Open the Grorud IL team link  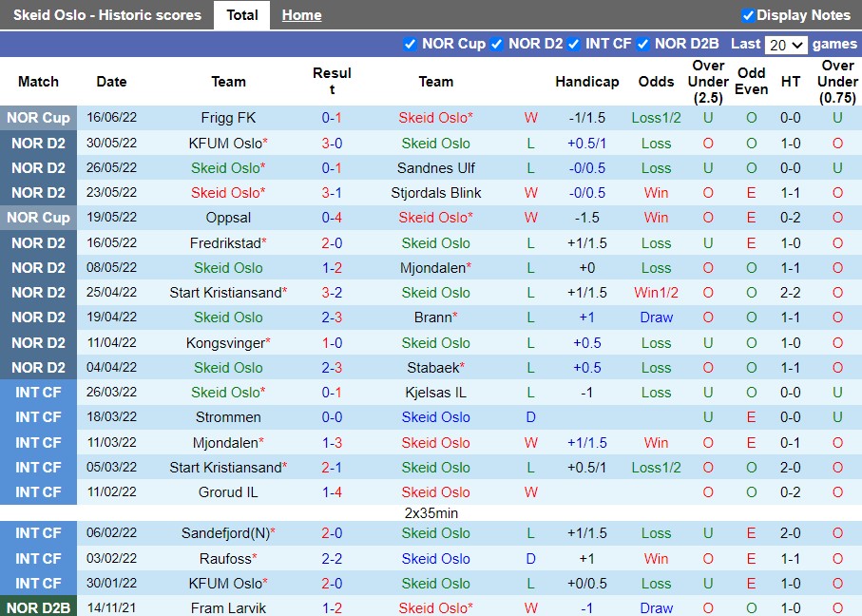point(228,492)
